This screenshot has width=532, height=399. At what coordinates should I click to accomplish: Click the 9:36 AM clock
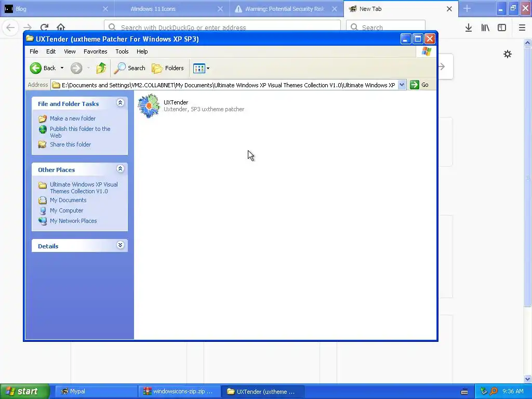click(513, 392)
